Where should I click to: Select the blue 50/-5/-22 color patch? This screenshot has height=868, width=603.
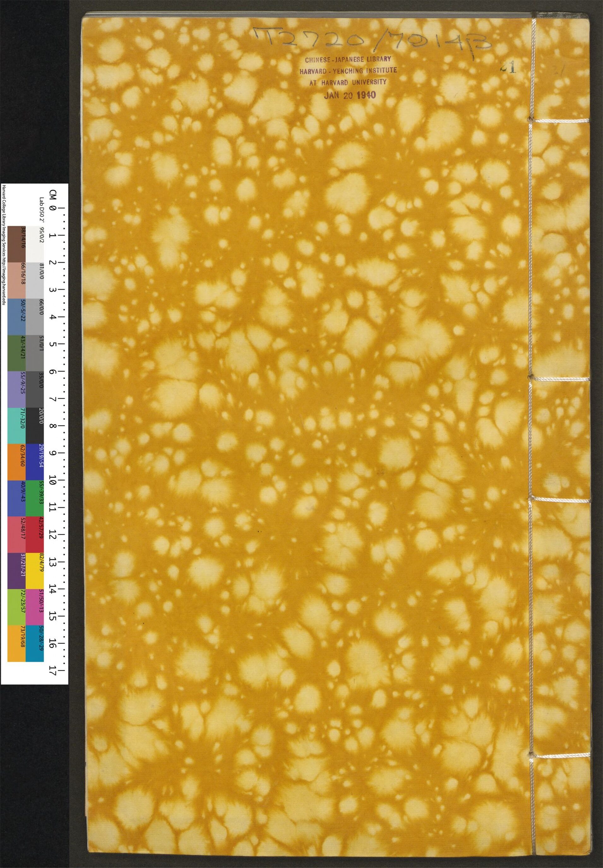click(x=17, y=317)
